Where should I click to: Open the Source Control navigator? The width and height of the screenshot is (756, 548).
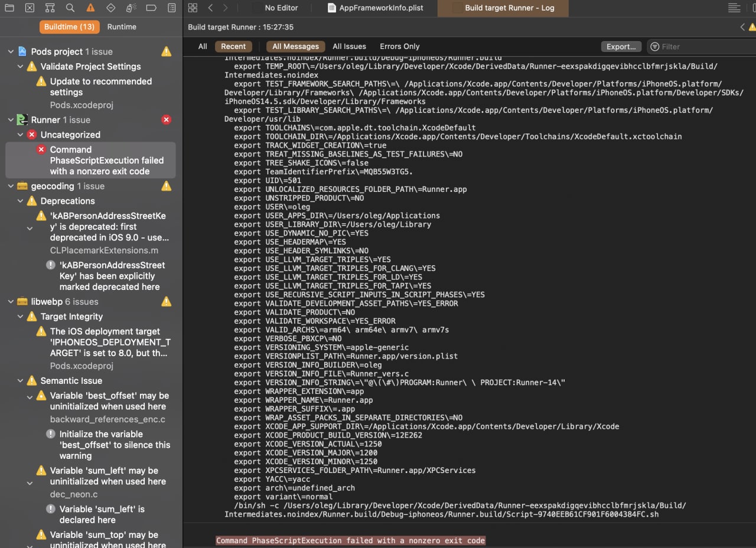[x=30, y=8]
